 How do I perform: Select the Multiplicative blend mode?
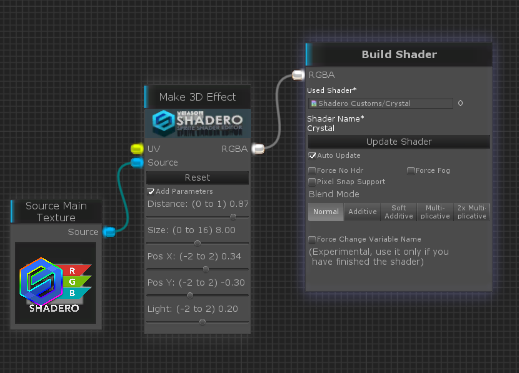point(435,212)
